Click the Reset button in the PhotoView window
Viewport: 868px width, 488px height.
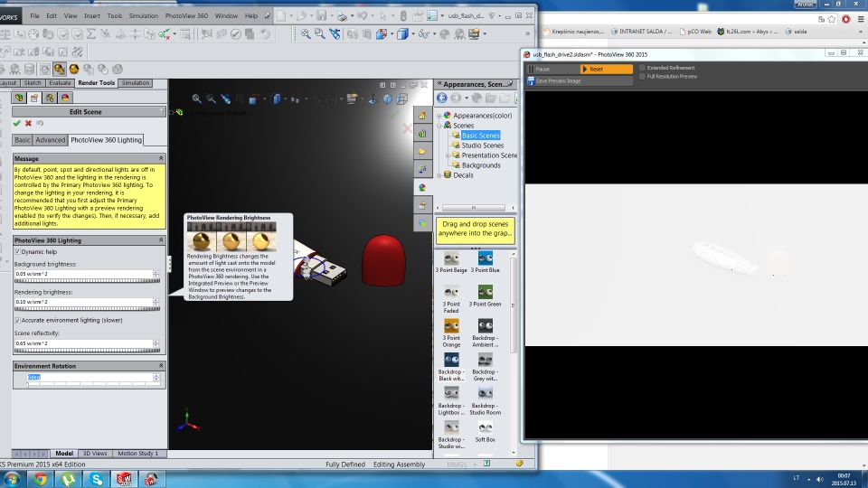606,70
